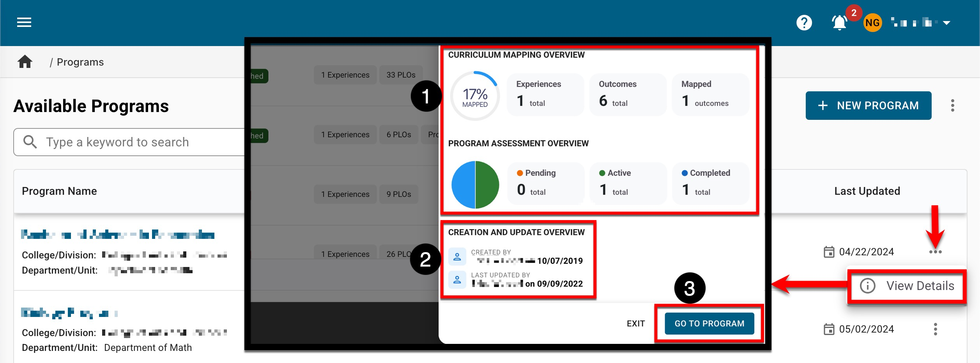This screenshot has height=363, width=980.
Task: Open horizontal dots menu for 04/22/2024 row
Action: point(935,252)
